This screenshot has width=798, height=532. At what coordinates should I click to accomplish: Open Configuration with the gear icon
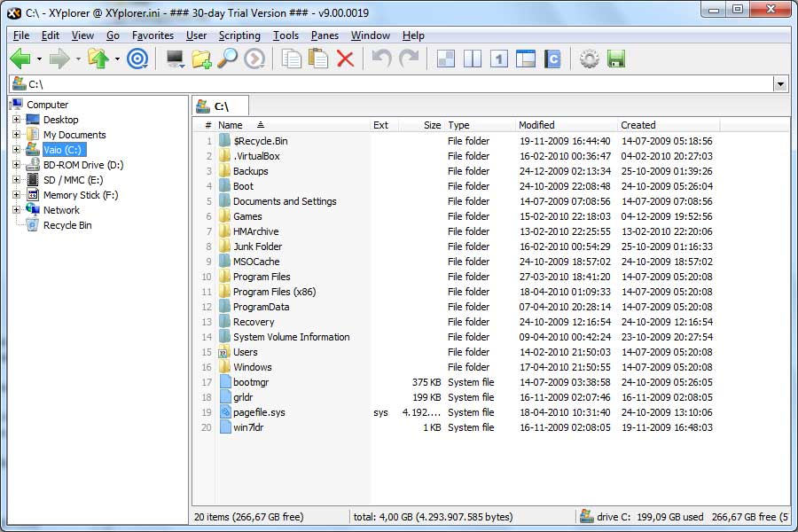(x=589, y=59)
